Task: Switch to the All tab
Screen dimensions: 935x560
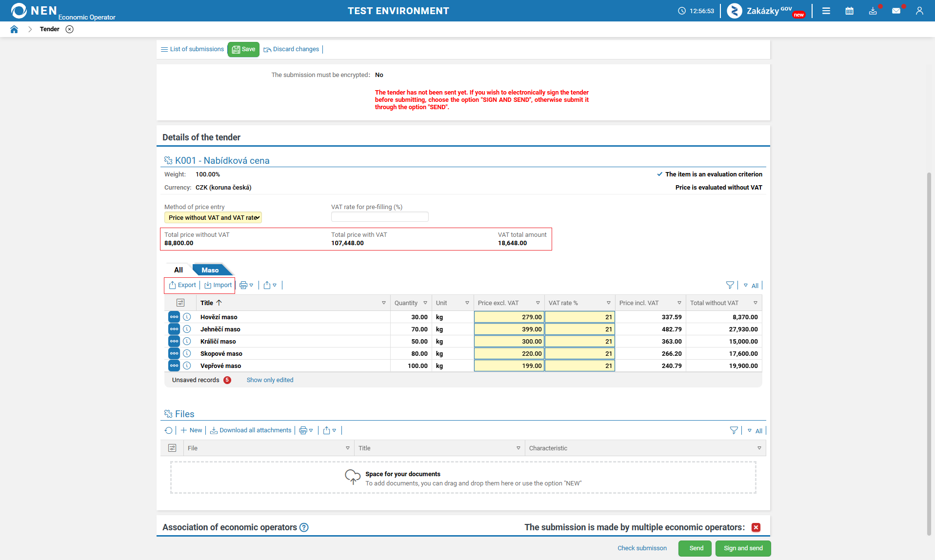Action: pyautogui.click(x=179, y=270)
